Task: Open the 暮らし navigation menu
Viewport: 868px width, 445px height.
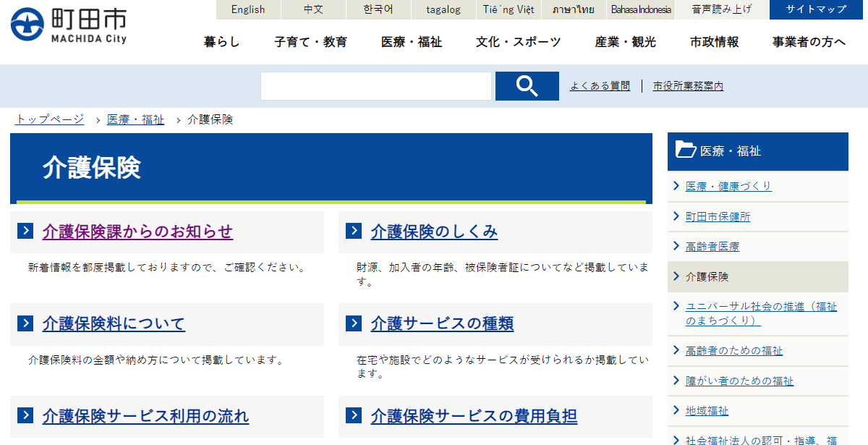Action: point(221,42)
